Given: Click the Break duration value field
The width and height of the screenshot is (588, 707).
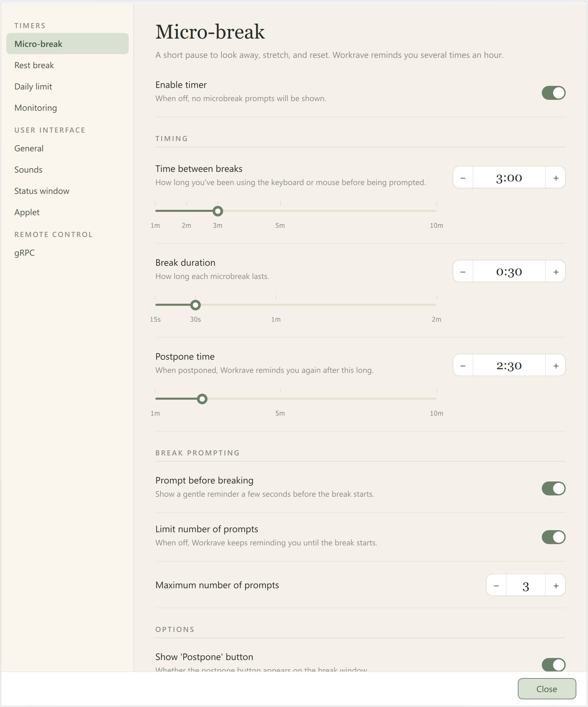Looking at the screenshot, I should [x=509, y=272].
